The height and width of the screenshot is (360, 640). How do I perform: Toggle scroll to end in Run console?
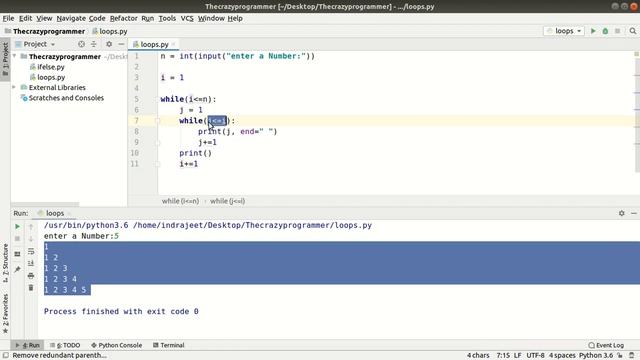tap(31, 263)
